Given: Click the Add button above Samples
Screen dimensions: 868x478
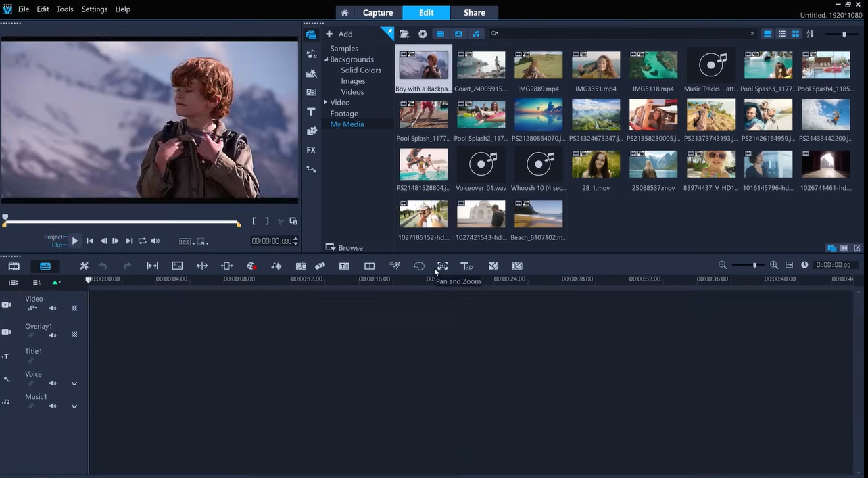Looking at the screenshot, I should coord(341,34).
